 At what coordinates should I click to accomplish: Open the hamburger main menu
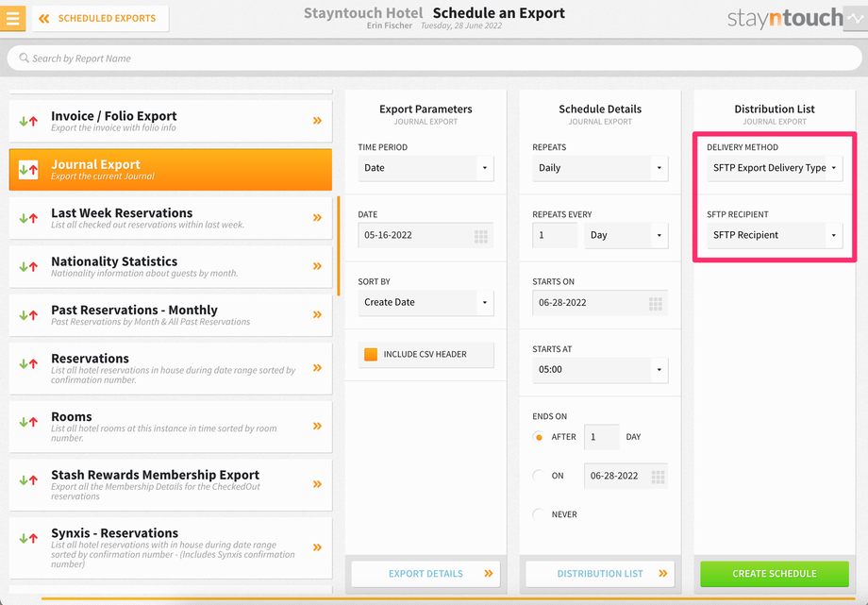(12, 18)
